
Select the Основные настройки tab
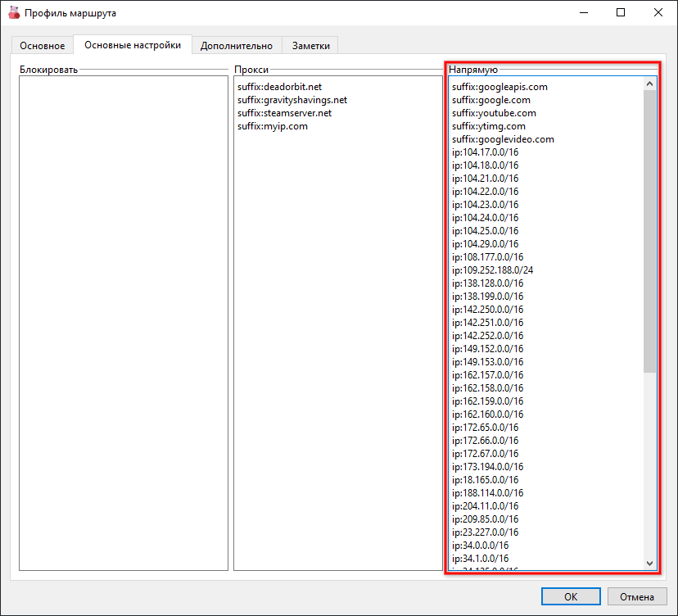click(133, 44)
